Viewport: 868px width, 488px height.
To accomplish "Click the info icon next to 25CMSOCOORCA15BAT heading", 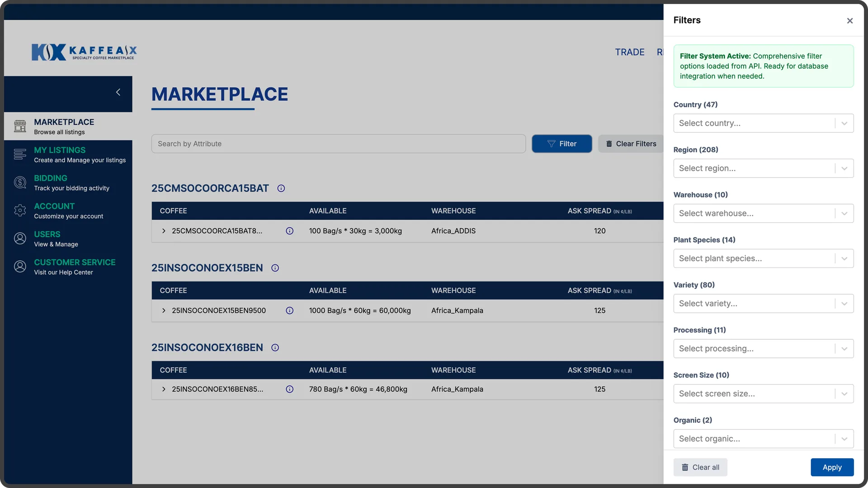I will [x=281, y=188].
